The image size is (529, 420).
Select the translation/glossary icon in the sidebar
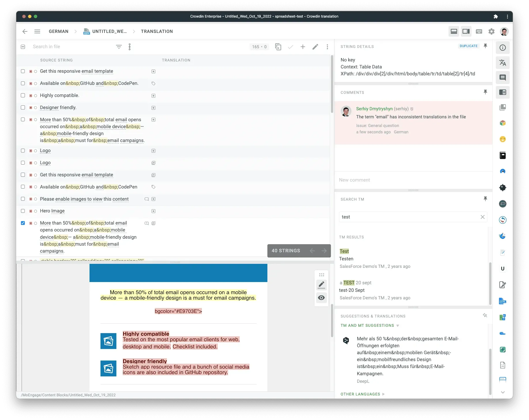[502, 63]
